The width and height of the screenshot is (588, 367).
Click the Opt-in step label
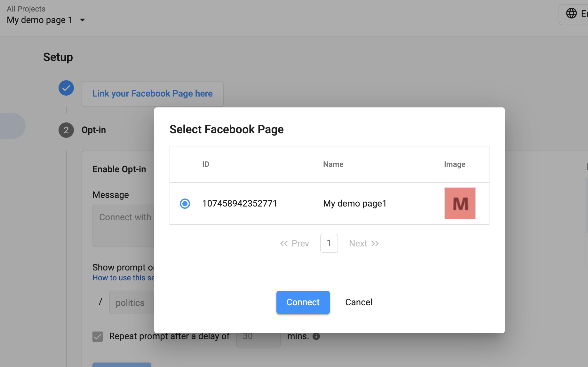[x=94, y=130]
